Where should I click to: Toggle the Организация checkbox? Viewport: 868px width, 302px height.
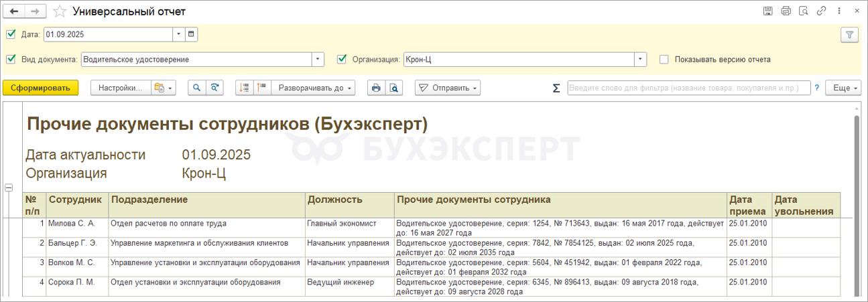click(342, 59)
